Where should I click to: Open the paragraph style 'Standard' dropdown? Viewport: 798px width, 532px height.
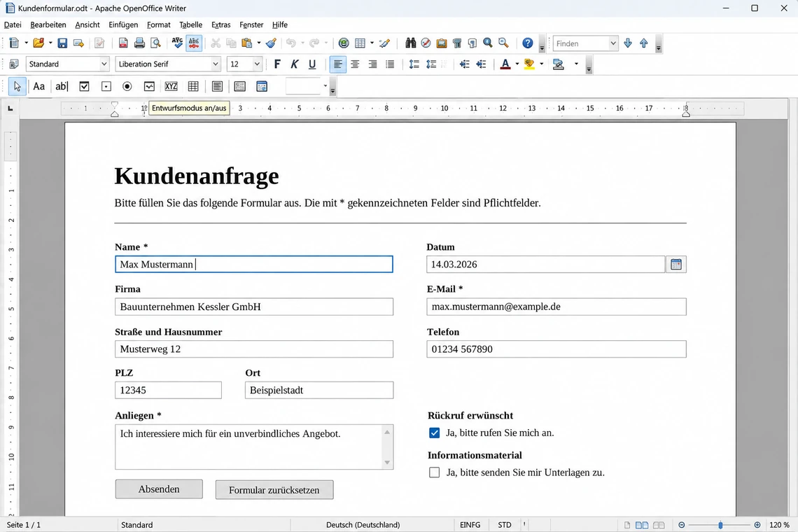[x=104, y=64]
